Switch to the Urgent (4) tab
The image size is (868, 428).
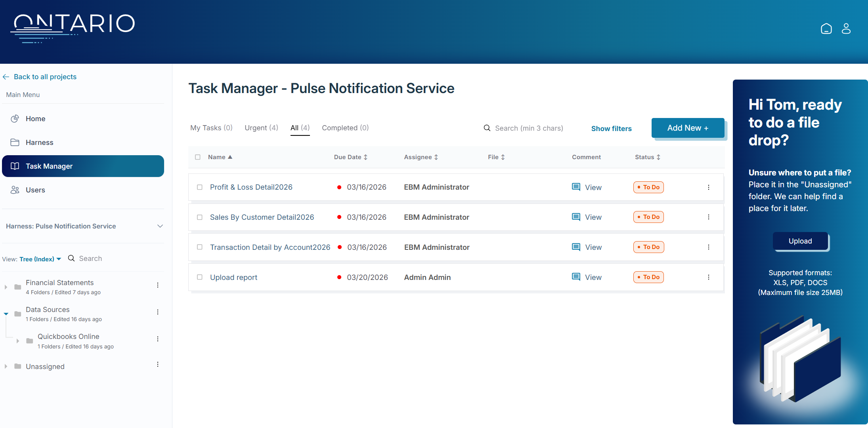point(261,128)
